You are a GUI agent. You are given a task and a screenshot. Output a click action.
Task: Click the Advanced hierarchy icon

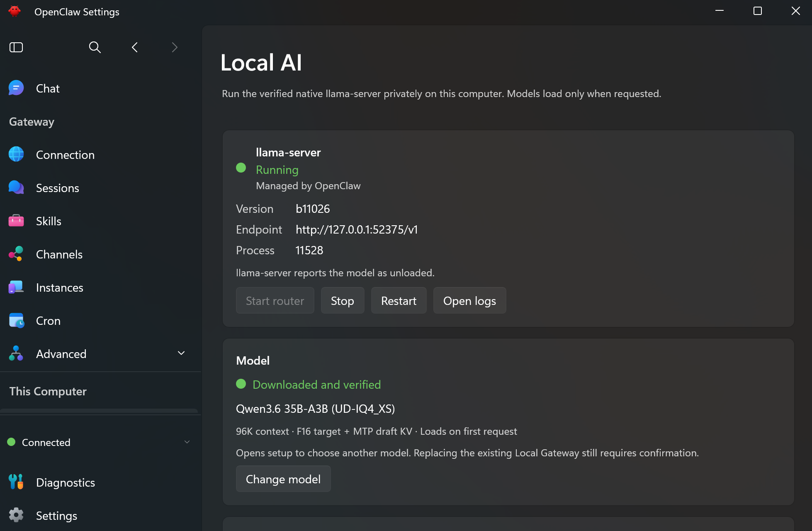tap(16, 353)
